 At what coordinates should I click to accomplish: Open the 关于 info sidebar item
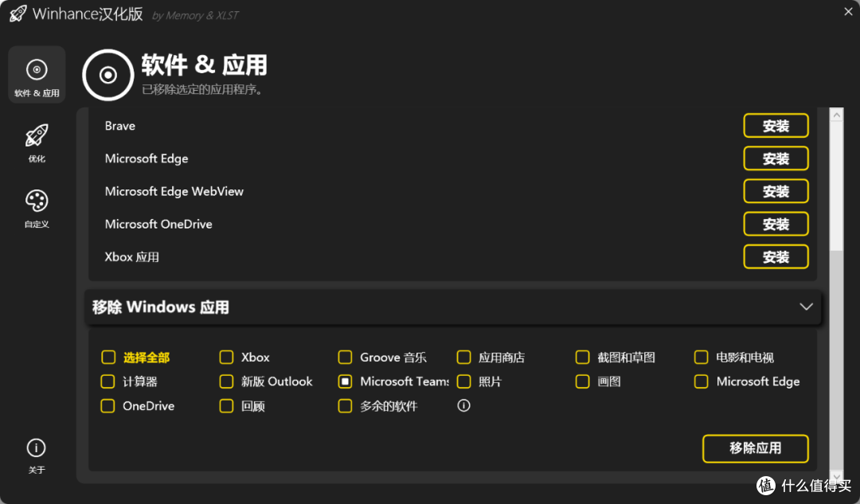[36, 455]
